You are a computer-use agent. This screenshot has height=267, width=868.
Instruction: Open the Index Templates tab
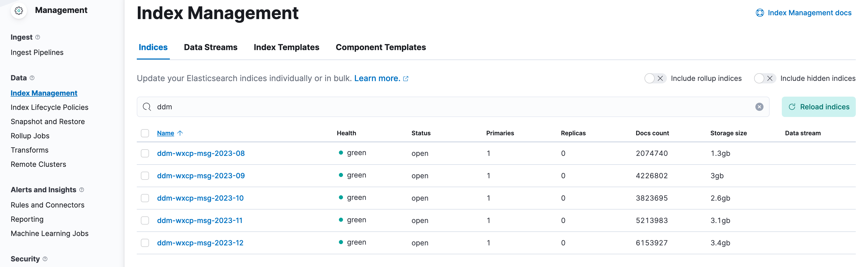pos(286,47)
